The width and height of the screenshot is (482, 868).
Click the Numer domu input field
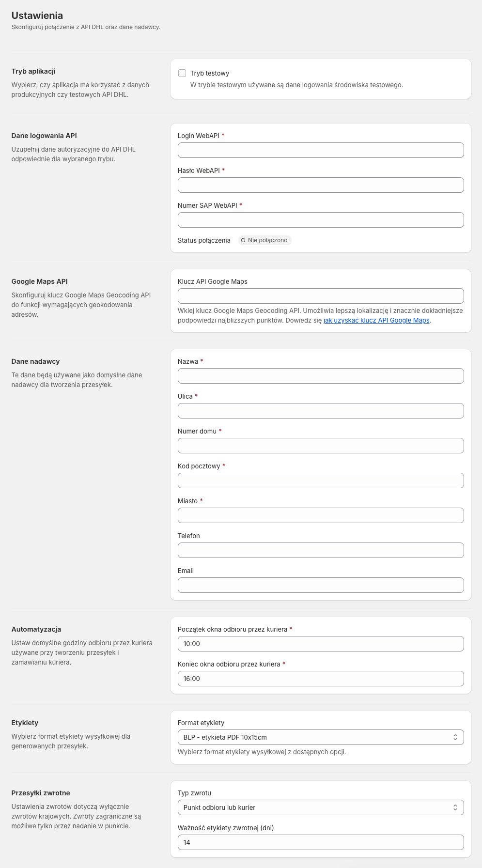coord(320,446)
